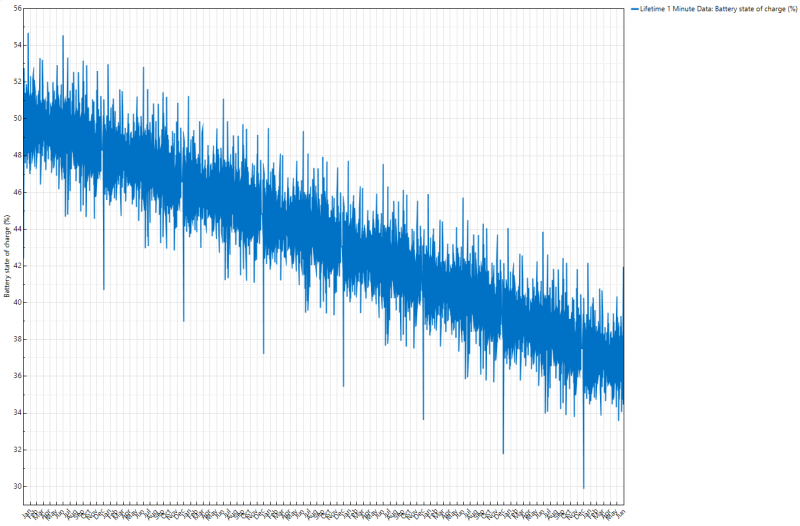This screenshot has width=800, height=526.
Task: Click the final upward spike at chart's right edge
Action: click(x=623, y=268)
